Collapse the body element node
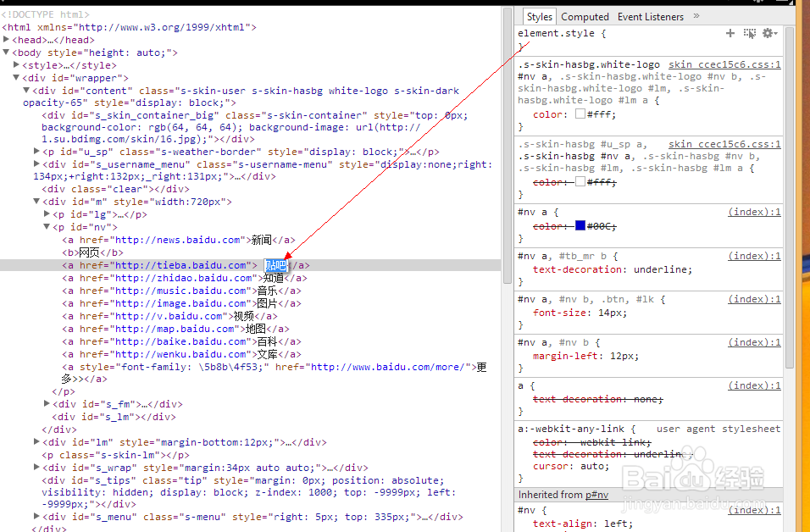 click(x=6, y=53)
